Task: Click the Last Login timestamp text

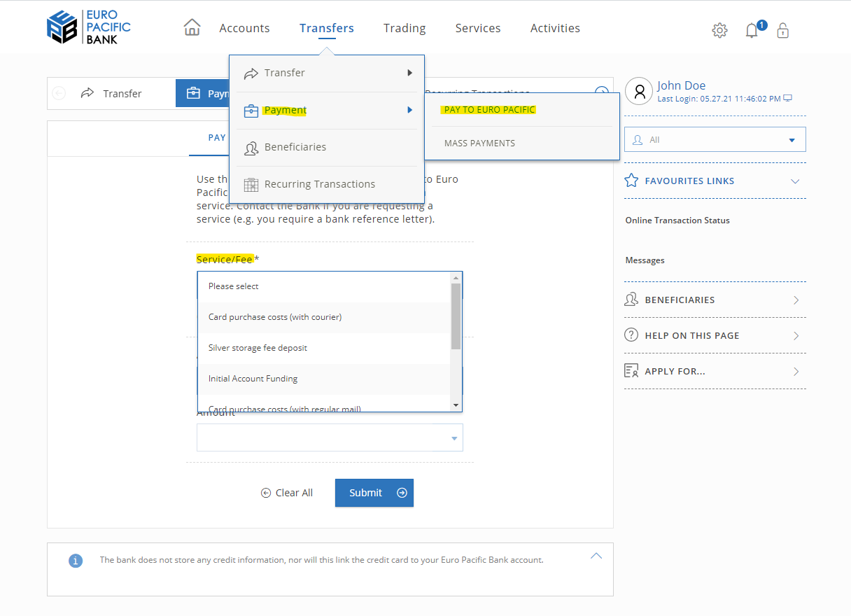Action: pos(719,99)
